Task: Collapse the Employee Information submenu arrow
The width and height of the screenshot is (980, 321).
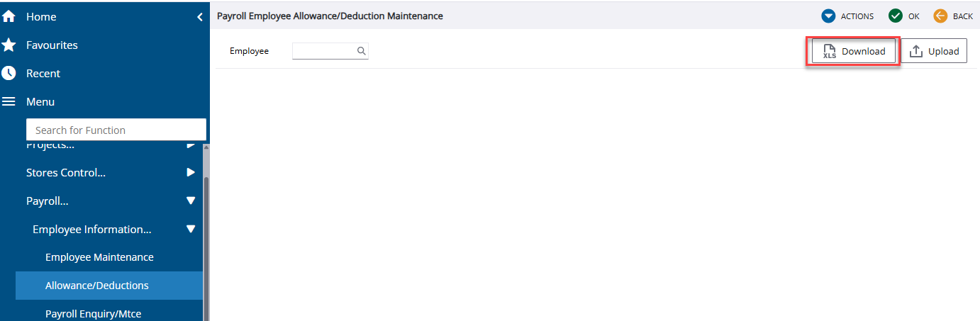Action: [x=190, y=230]
